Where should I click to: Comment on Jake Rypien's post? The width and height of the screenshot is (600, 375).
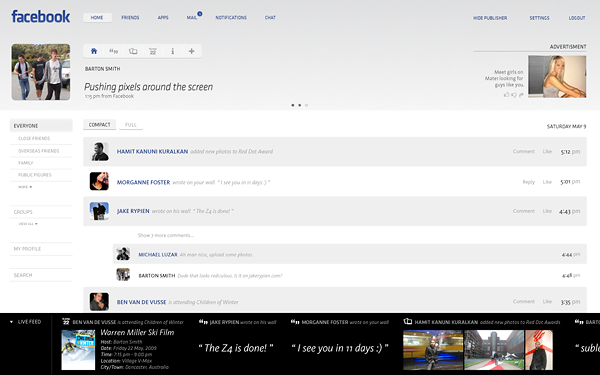pyautogui.click(x=524, y=211)
